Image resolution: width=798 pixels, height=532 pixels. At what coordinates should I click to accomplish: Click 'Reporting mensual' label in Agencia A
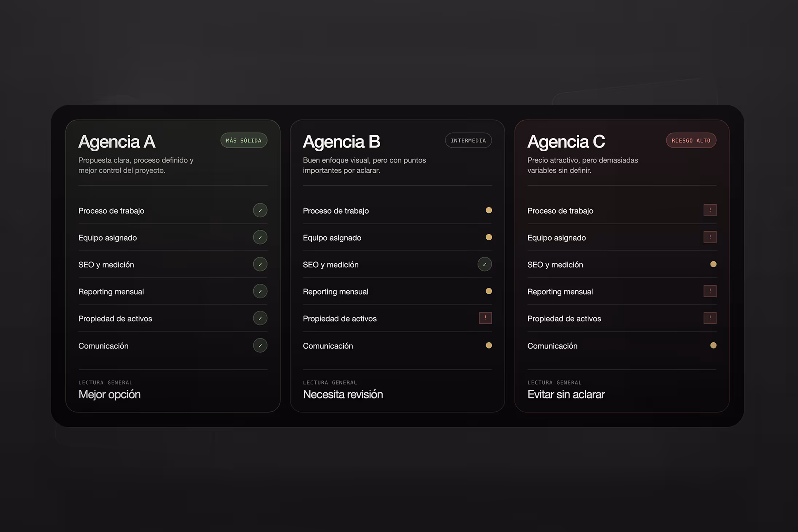click(111, 292)
